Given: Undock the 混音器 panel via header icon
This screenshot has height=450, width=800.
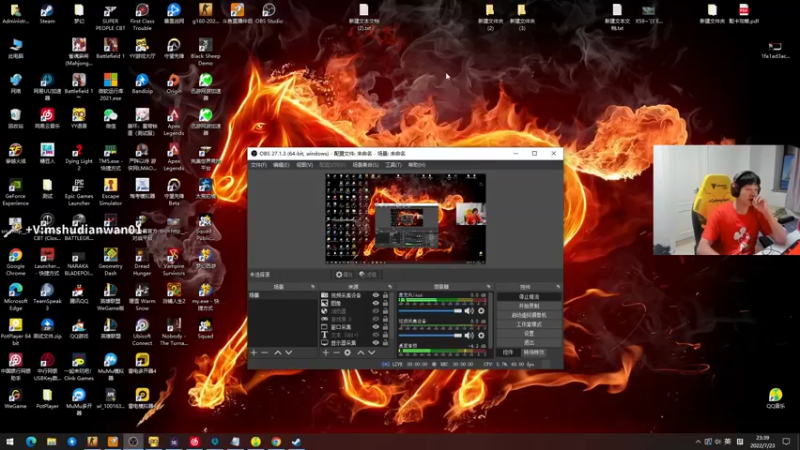Looking at the screenshot, I should pyautogui.click(x=488, y=287).
